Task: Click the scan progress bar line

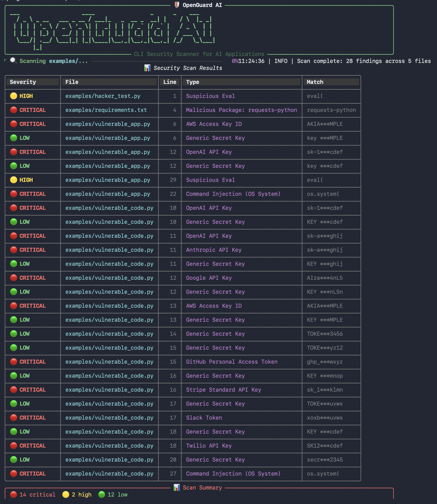Action: (156, 61)
